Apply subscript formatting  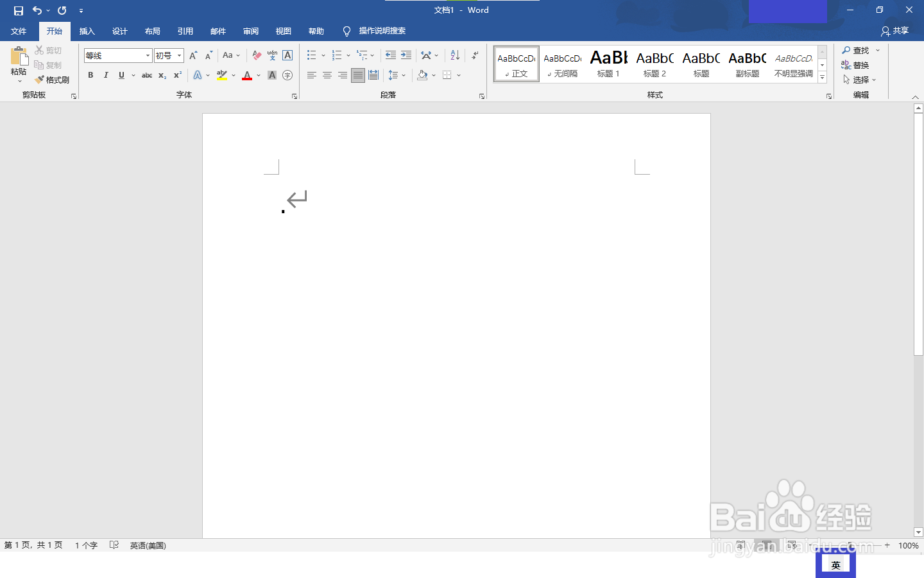(x=162, y=75)
